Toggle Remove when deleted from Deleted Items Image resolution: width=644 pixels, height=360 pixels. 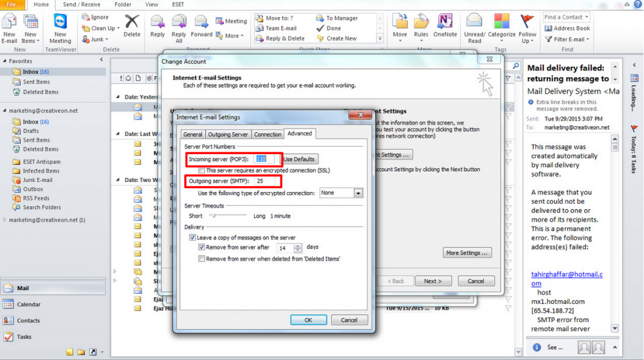(x=201, y=259)
